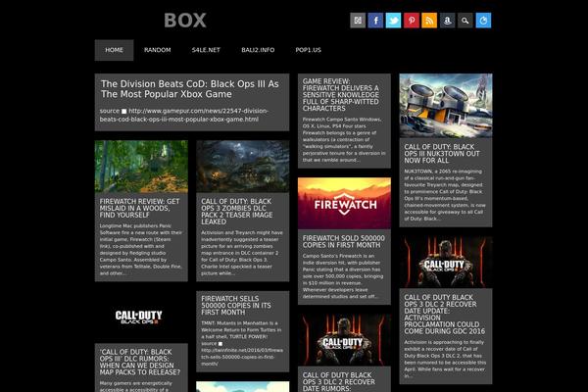Open the gamepur.com source URL

pyautogui.click(x=184, y=116)
